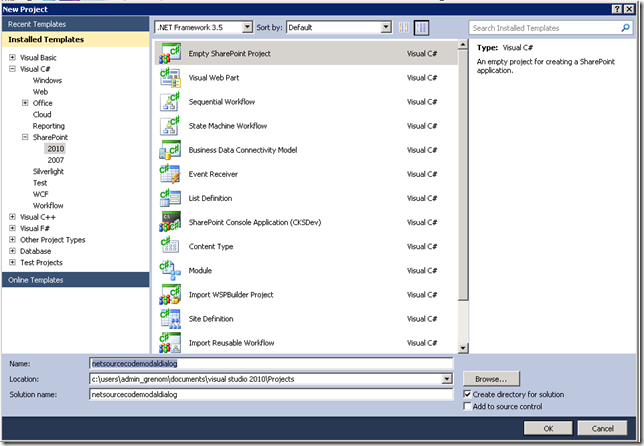Viewport: 644px width, 446px height.
Task: Select the Reporting category
Action: pos(48,126)
